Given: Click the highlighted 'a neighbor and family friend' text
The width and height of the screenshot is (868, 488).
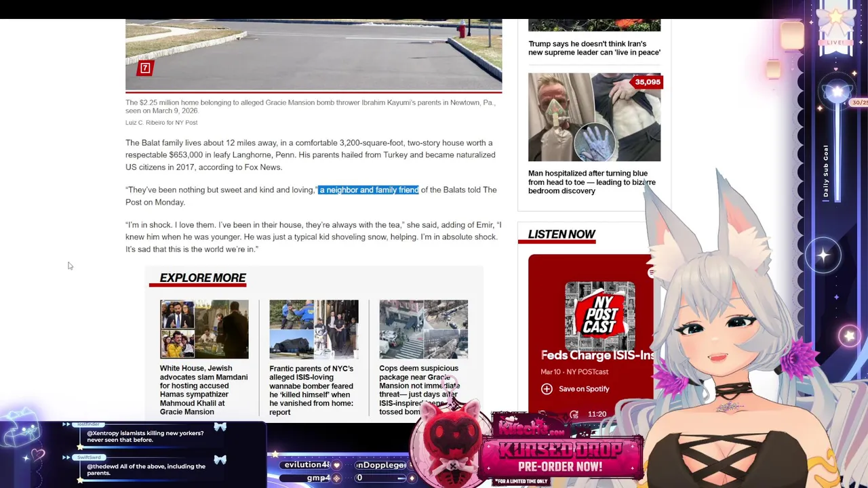Looking at the screenshot, I should [x=369, y=190].
